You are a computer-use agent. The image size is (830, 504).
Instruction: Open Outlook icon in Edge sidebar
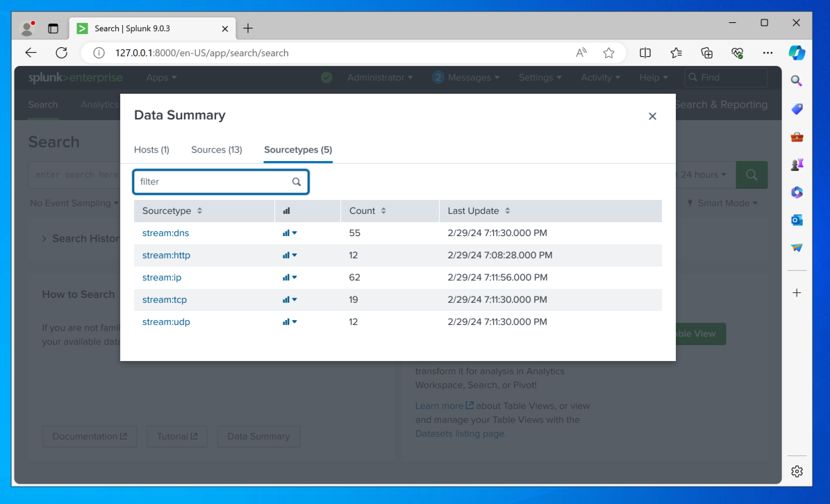click(797, 220)
